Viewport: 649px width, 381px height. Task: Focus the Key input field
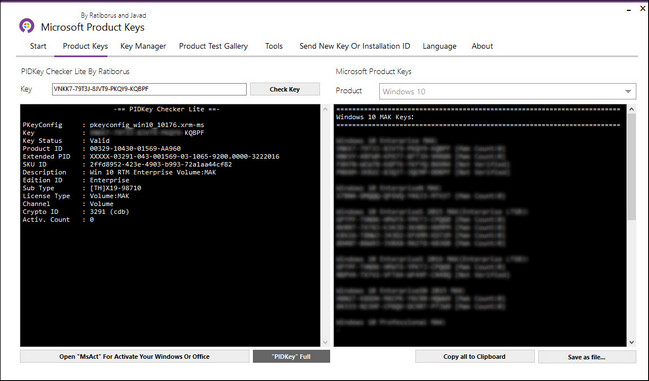click(x=149, y=89)
